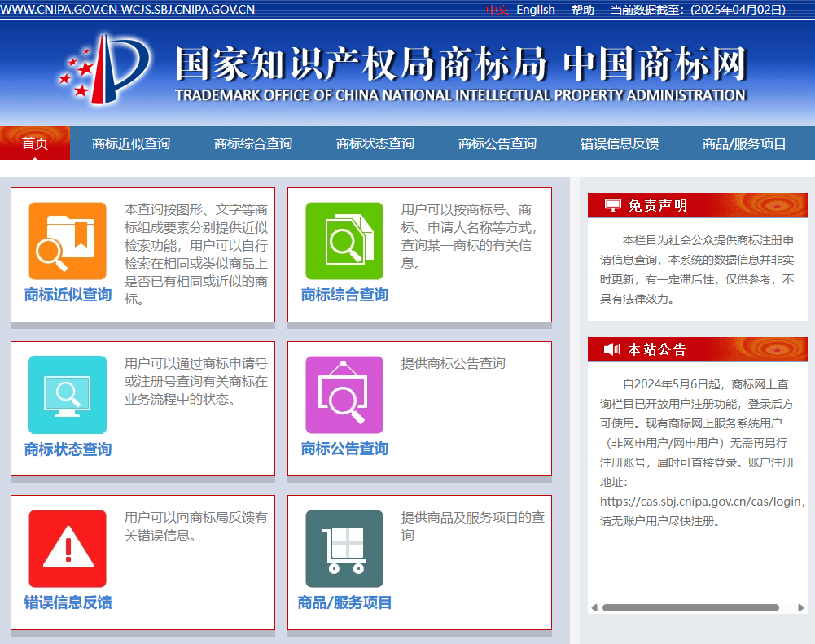
Task: Click the 商标状态查询 card title link
Action: point(68,449)
